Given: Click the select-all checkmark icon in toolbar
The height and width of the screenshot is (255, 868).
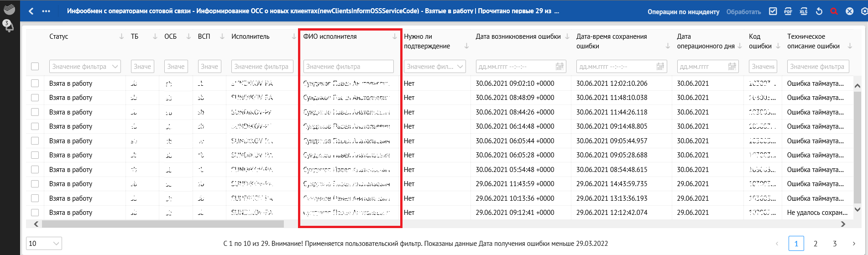Looking at the screenshot, I should tap(773, 11).
